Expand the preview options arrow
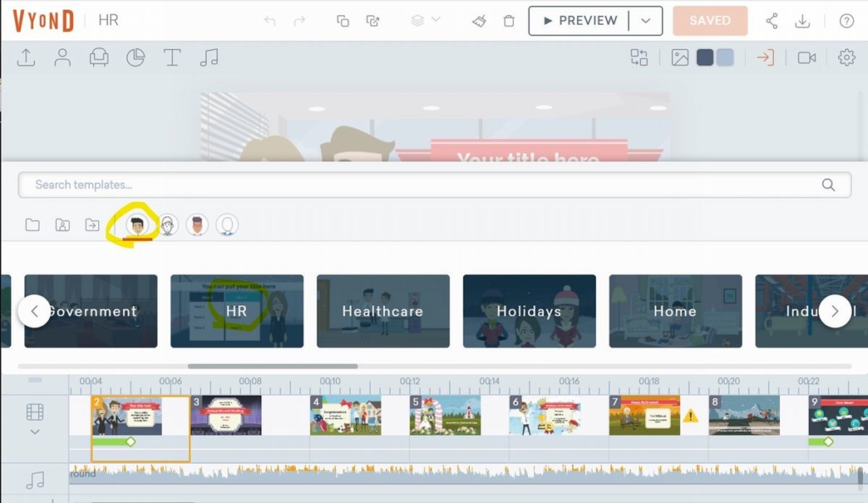This screenshot has width=868, height=503. coord(645,20)
